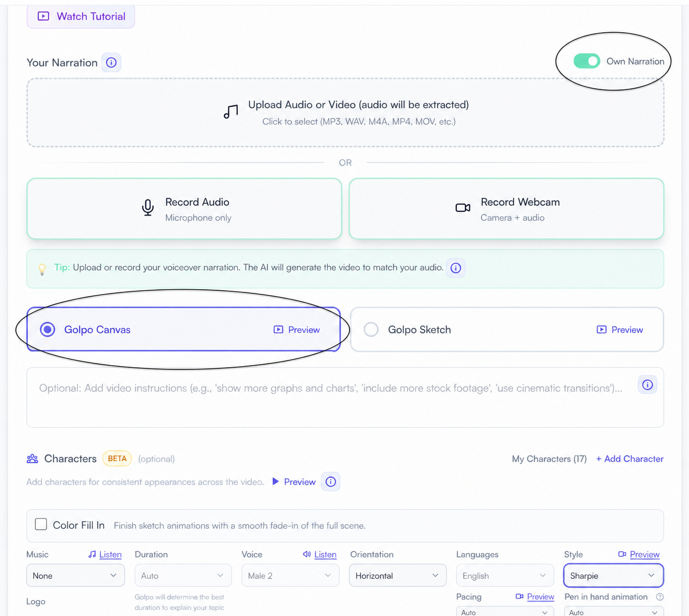This screenshot has height=616, width=689.
Task: Expand the Voice dropdown showing Male 2
Action: click(290, 575)
